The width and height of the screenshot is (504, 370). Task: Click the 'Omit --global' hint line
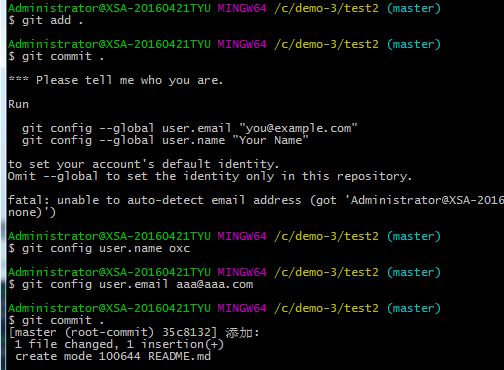[210, 176]
